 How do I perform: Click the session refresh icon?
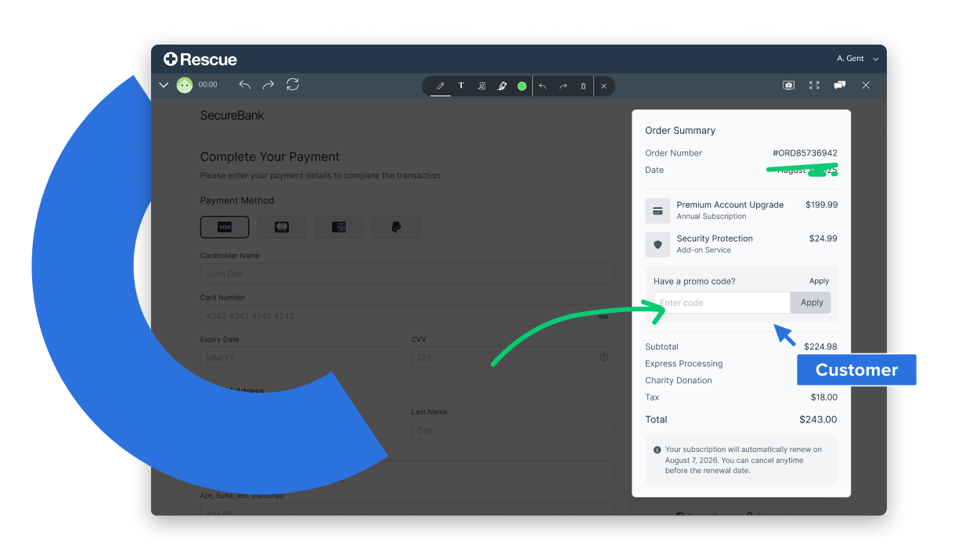coord(293,84)
